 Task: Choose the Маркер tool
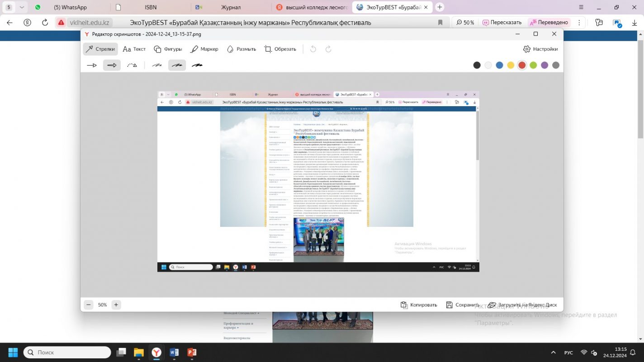204,49
